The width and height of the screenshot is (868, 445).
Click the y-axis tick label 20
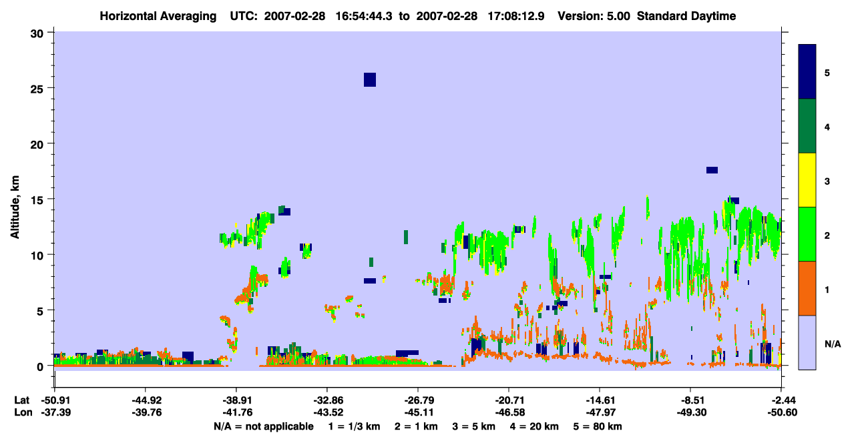(39, 143)
